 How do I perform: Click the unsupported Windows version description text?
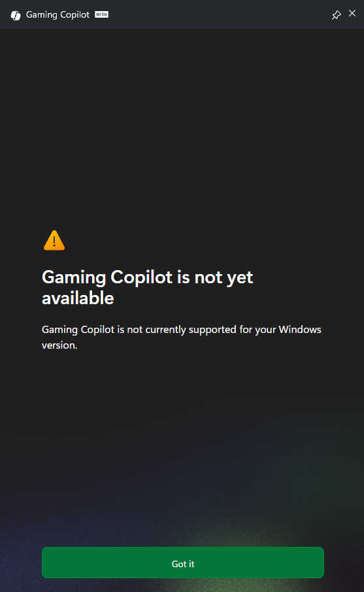click(182, 337)
